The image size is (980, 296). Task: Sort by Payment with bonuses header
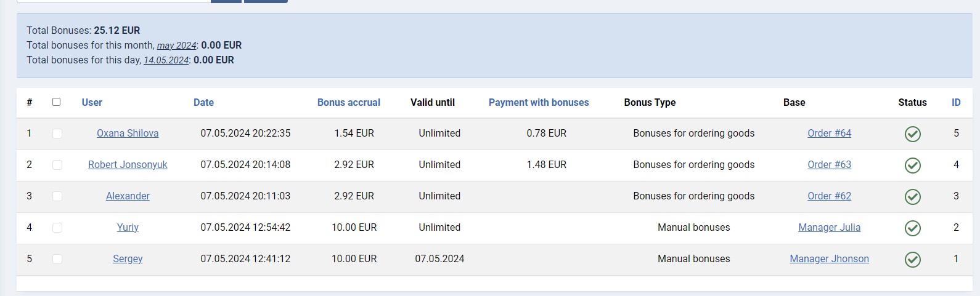point(539,103)
